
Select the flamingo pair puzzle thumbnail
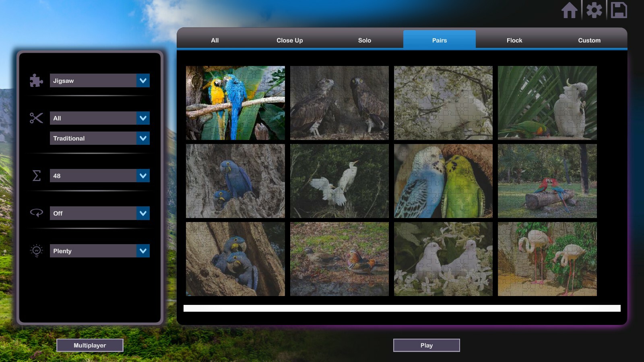pyautogui.click(x=547, y=259)
